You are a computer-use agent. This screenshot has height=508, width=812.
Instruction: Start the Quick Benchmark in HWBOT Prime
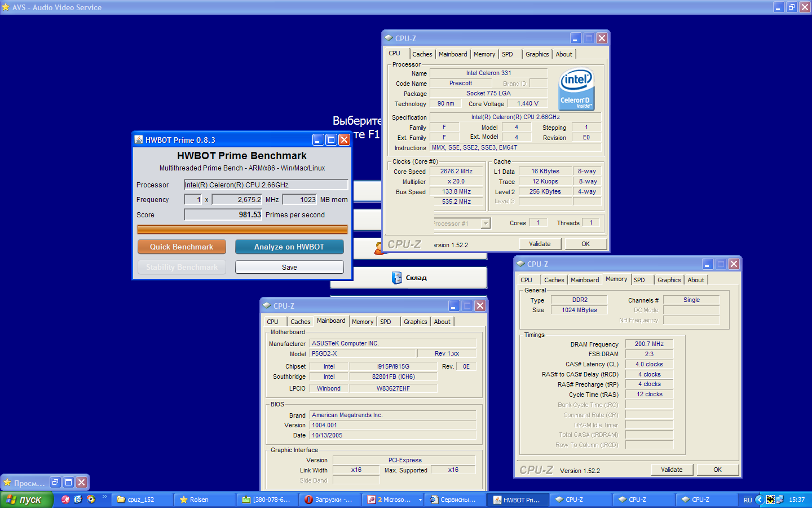[x=182, y=247]
